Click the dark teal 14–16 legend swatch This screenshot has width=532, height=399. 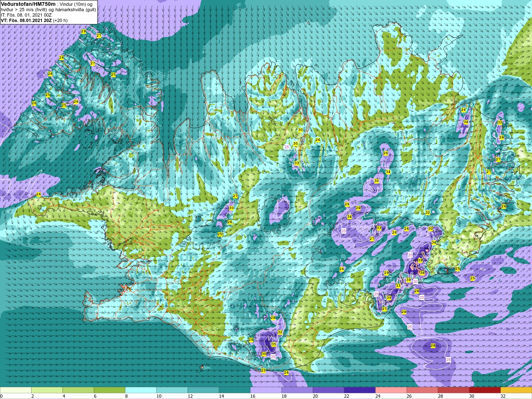[x=235, y=390]
